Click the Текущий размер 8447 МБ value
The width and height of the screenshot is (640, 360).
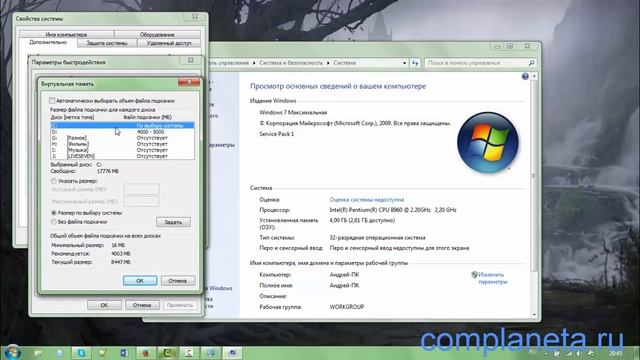click(120, 262)
